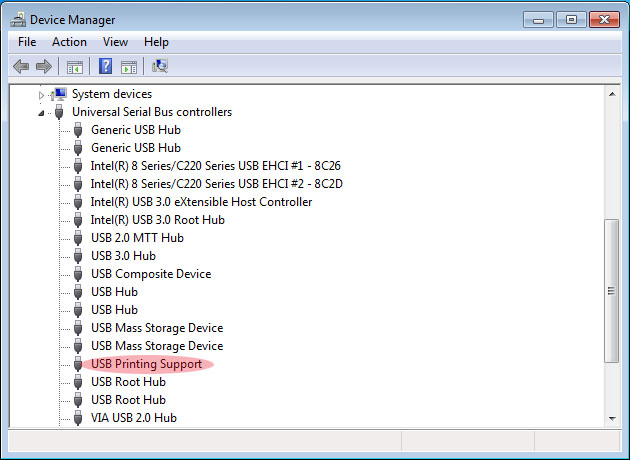The width and height of the screenshot is (630, 460).
Task: Open Help via blue question mark icon
Action: coord(105,67)
